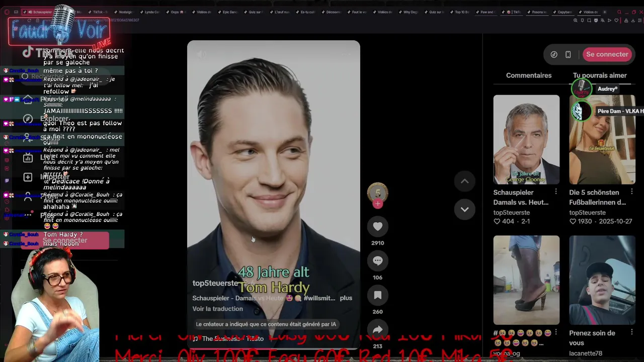Open options for Die 5 schönsten card
This screenshot has width=644, height=362.
[x=632, y=192]
